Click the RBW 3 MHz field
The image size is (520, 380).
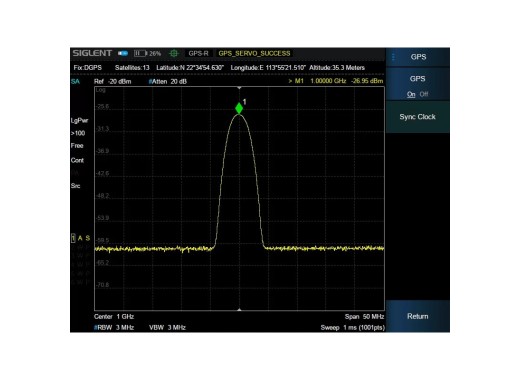pos(114,327)
